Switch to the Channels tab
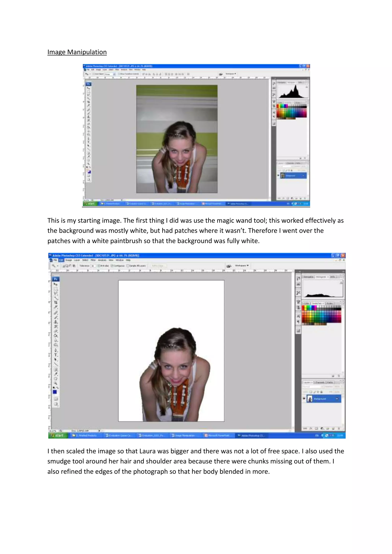 click(x=320, y=382)
